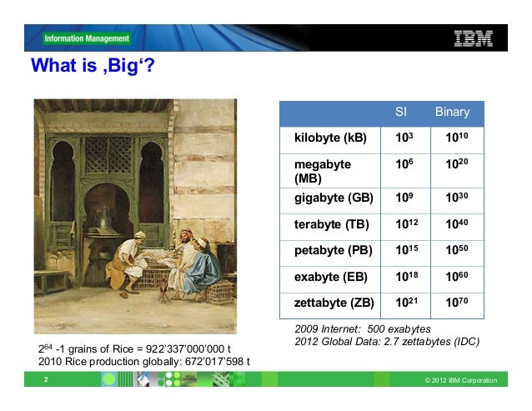This screenshot has height=411, width=532.
Task: Click the green stripes footer tile
Action: (x=125, y=379)
